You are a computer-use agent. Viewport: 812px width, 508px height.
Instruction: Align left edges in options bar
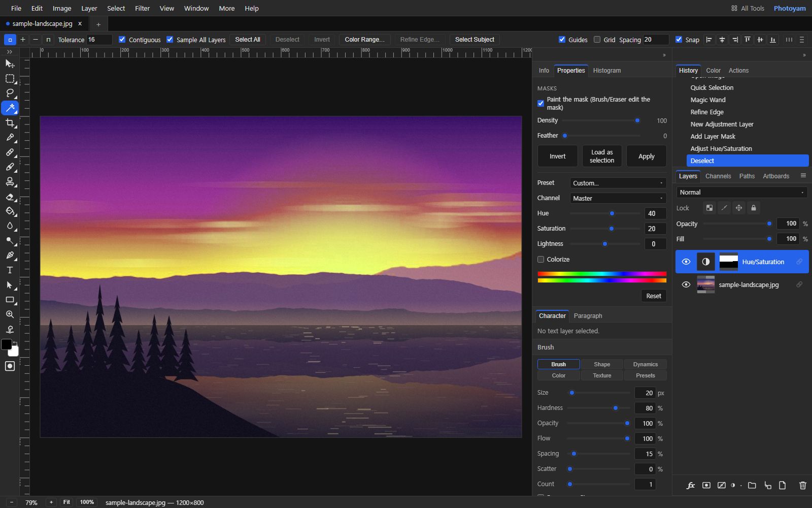click(x=709, y=40)
